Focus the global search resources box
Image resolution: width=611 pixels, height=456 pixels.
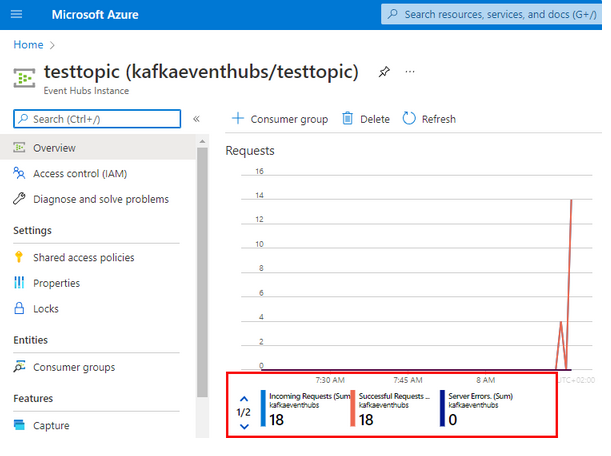(492, 14)
